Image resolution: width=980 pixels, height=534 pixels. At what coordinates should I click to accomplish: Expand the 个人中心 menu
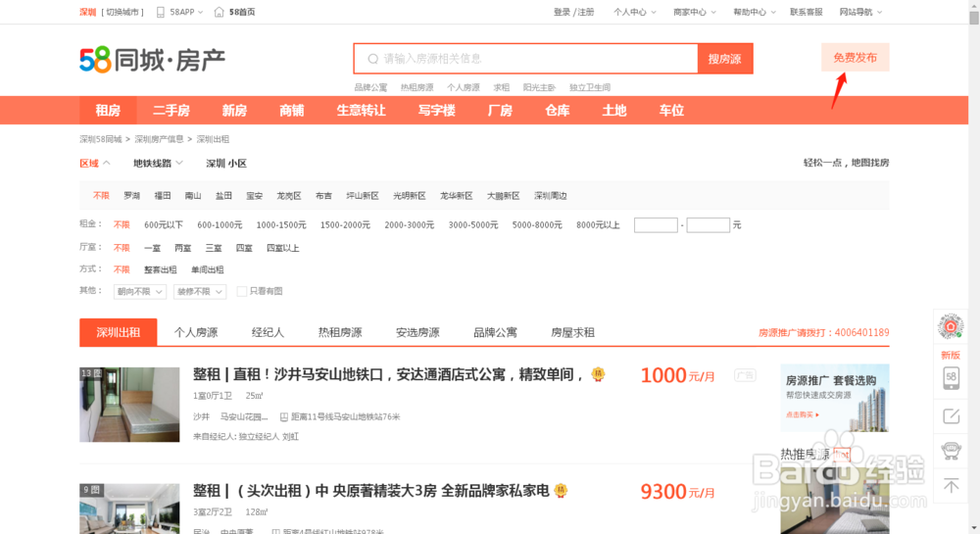click(634, 12)
